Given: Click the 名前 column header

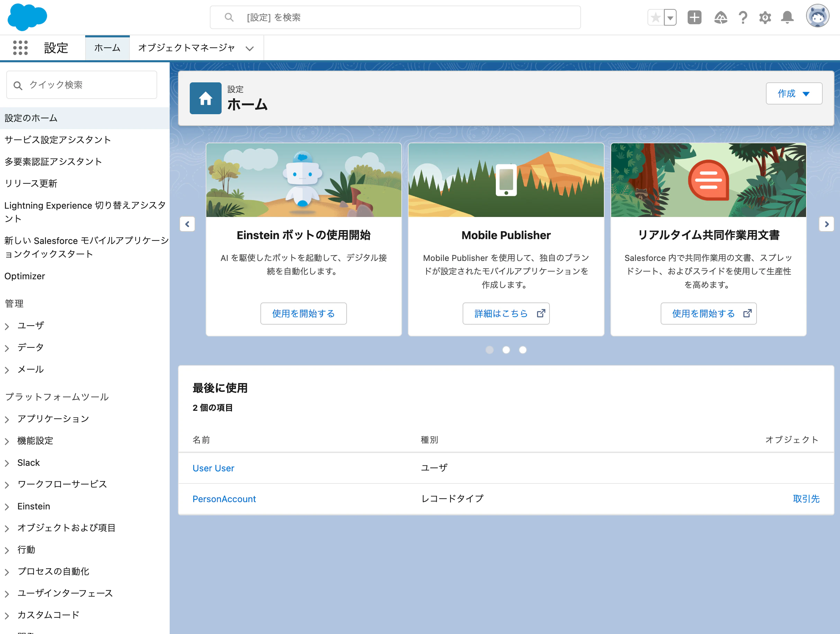Looking at the screenshot, I should (x=201, y=440).
